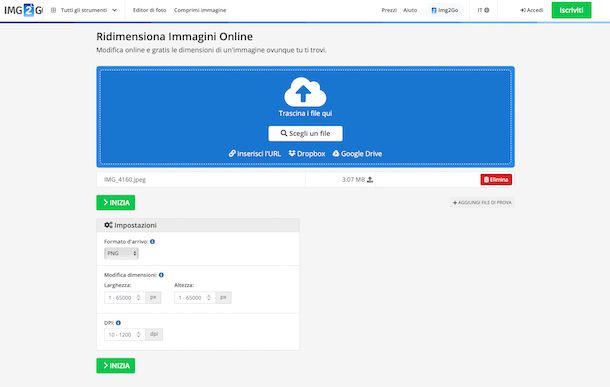Screen dimensions: 610x387
Task: Click the lower INIZIA button
Action: (116, 366)
